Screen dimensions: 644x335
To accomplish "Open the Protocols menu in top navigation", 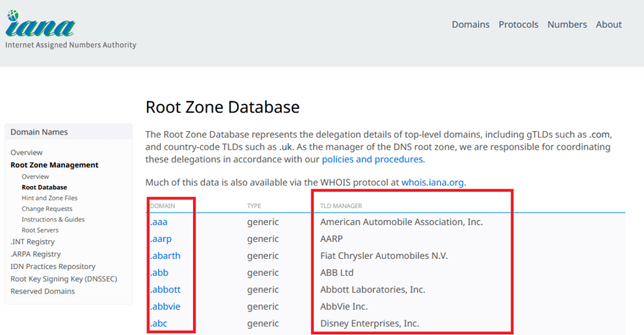I will tap(518, 25).
